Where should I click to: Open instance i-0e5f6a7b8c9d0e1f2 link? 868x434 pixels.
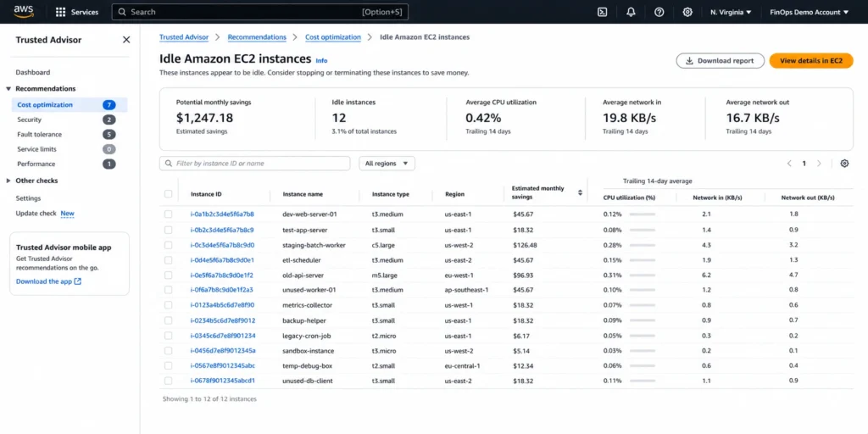click(x=222, y=275)
